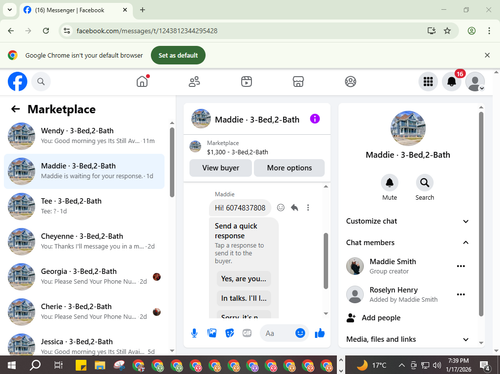
Task: Open the nine-dot Menu grid icon
Action: tap(428, 81)
